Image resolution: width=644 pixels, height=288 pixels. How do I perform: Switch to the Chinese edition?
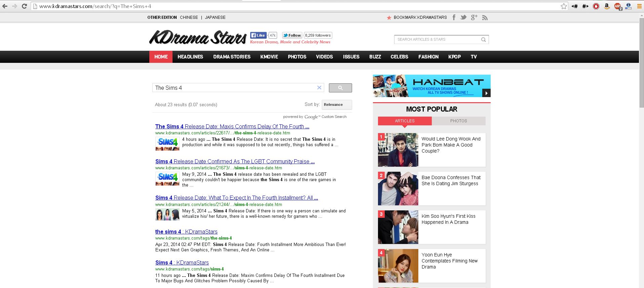coord(189,17)
